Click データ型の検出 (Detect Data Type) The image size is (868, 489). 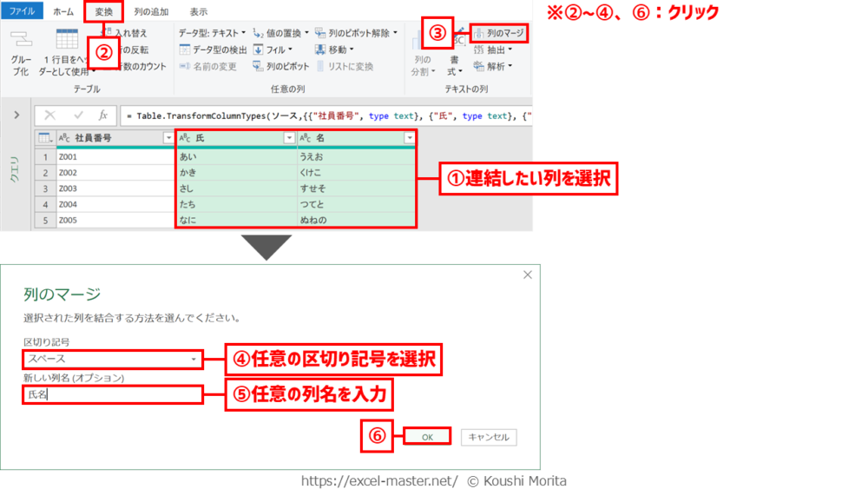tap(214, 50)
